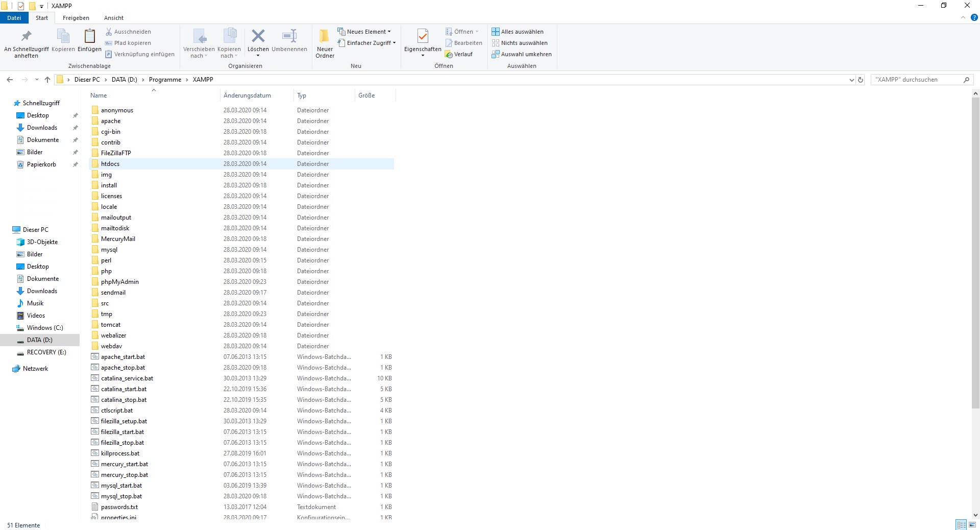The height and width of the screenshot is (530, 980).
Task: Switch to the Freigeben tab
Action: 76,18
